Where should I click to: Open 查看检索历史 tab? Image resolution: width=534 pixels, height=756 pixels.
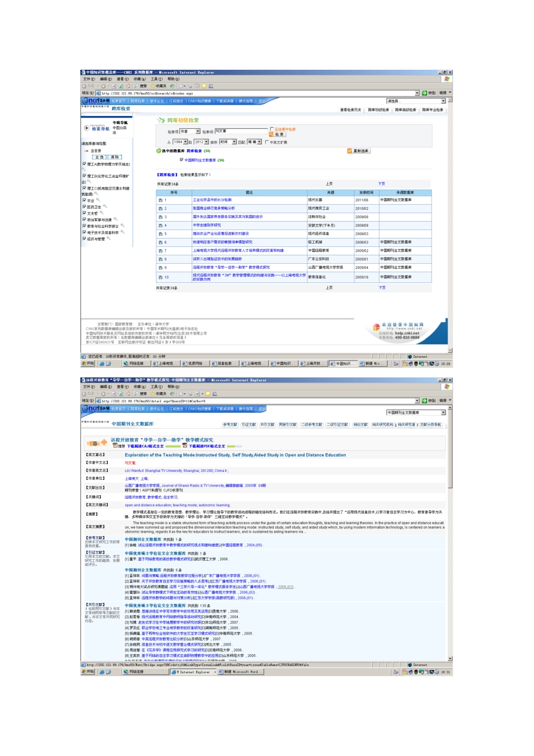tap(351, 110)
